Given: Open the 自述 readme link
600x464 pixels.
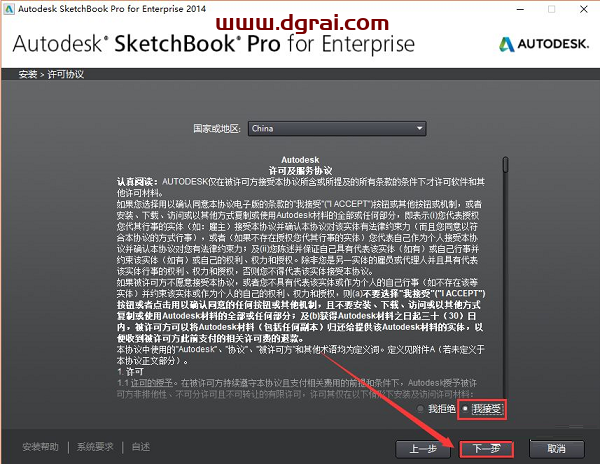Looking at the screenshot, I should 140,447.
